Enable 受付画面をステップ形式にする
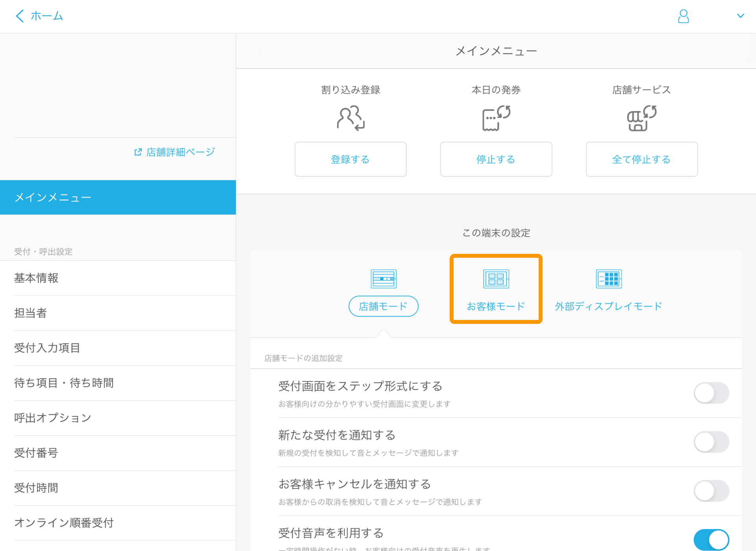This screenshot has width=756, height=551. point(711,393)
